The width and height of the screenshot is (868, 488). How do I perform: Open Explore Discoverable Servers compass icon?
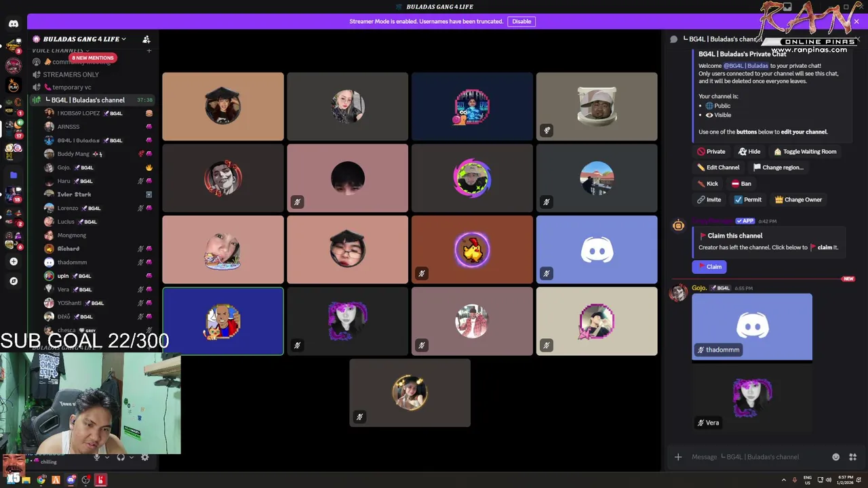pyautogui.click(x=14, y=281)
